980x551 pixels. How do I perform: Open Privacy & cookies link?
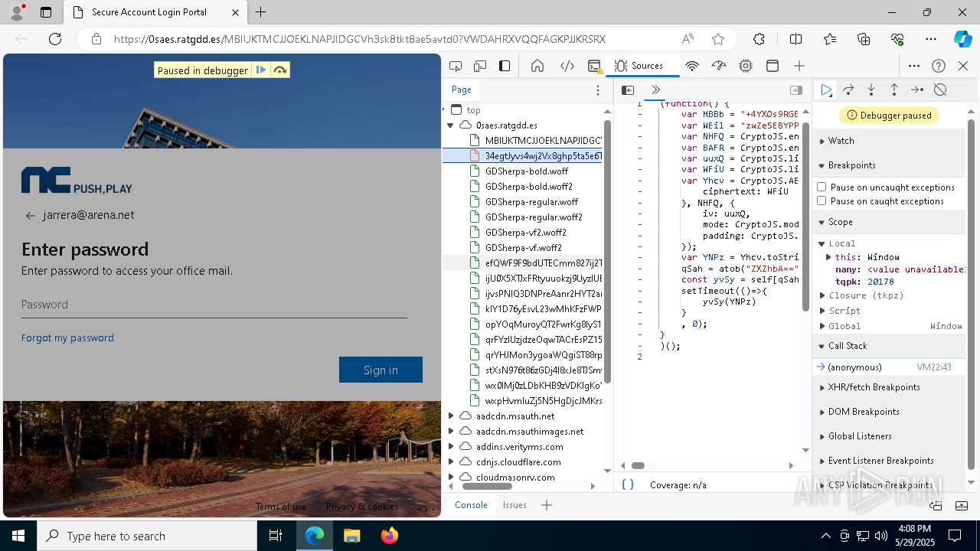click(x=361, y=507)
